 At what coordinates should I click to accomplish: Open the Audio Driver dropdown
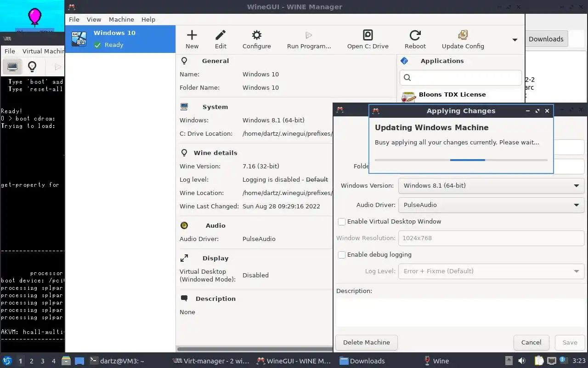(x=491, y=205)
